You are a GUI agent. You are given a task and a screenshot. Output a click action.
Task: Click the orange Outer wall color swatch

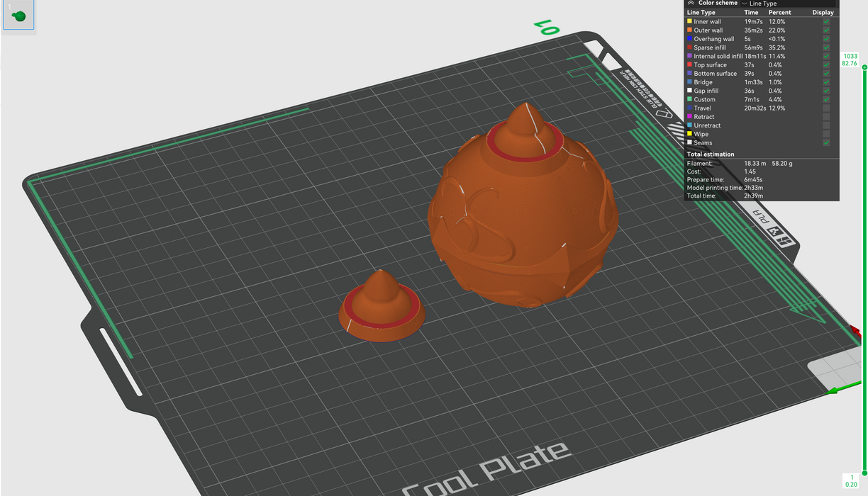[x=689, y=30]
